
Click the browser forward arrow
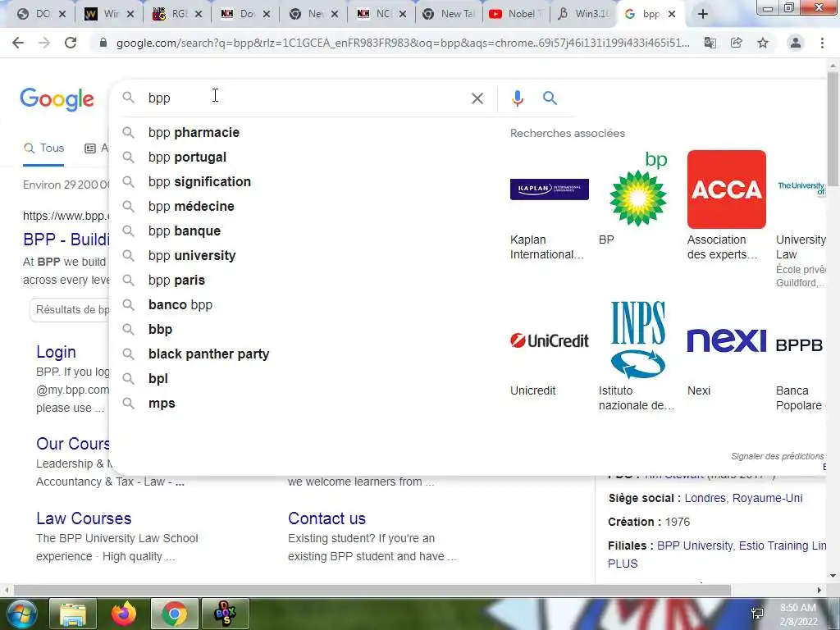coord(44,43)
